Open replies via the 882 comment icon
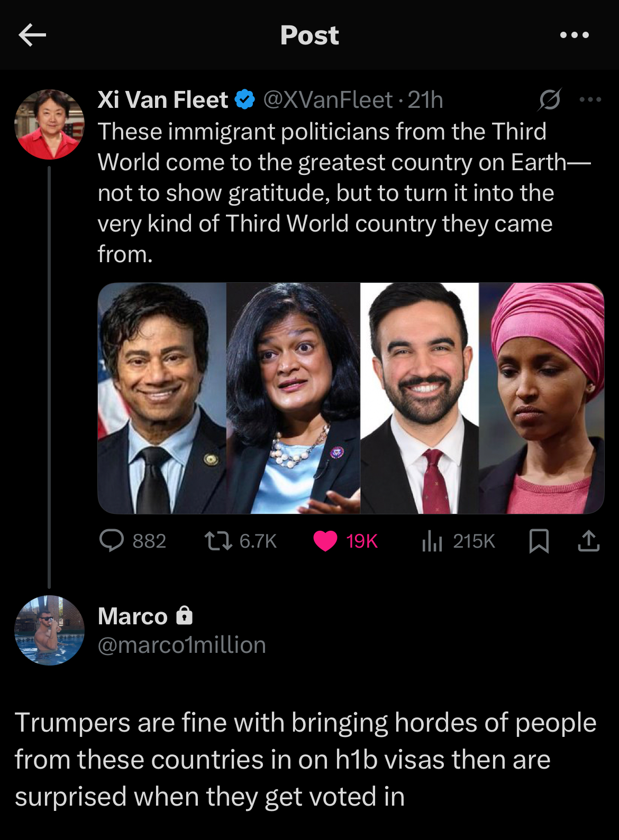 [x=112, y=541]
